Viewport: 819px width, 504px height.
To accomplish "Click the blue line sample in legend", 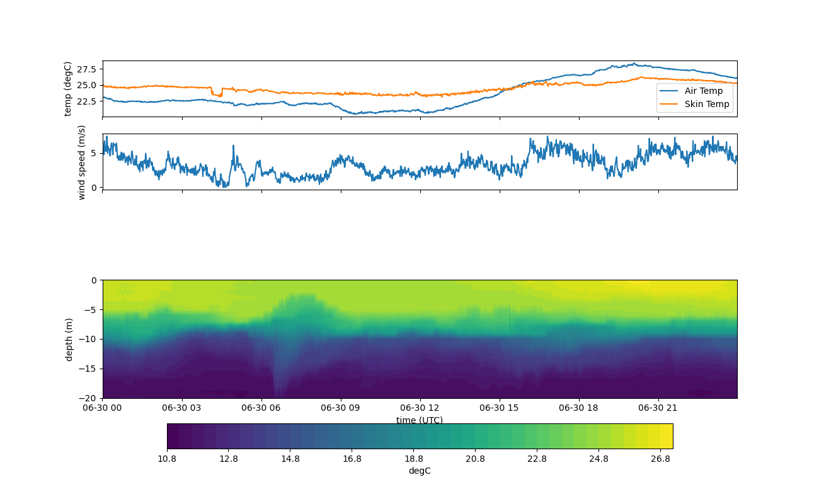I will click(669, 91).
